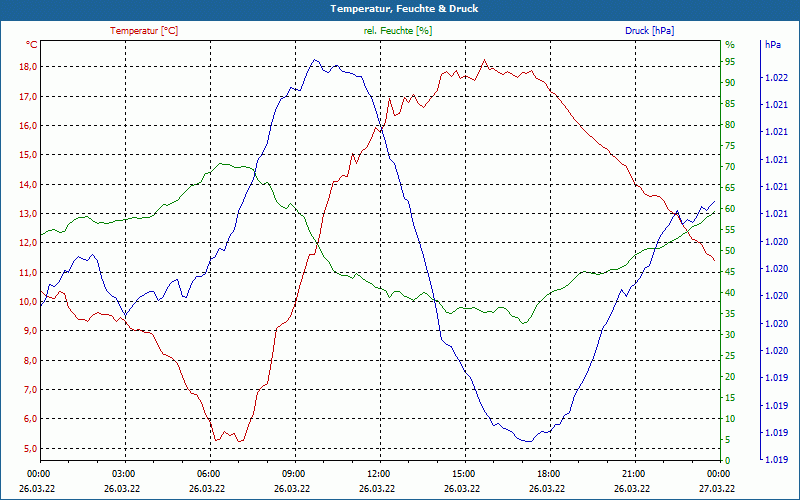Click the 10,0 temperature axis value
The height and width of the screenshot is (500, 800).
pyautogui.click(x=28, y=302)
